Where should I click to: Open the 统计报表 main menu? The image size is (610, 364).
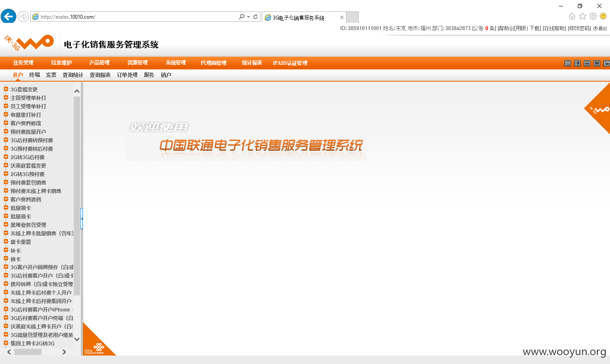click(x=252, y=63)
